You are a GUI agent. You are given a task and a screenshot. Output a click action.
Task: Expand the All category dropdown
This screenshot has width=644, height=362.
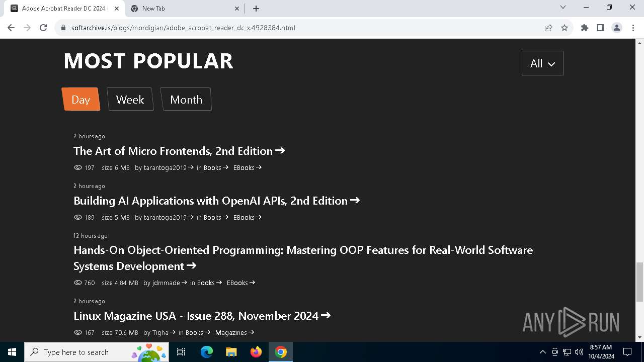pos(542,63)
